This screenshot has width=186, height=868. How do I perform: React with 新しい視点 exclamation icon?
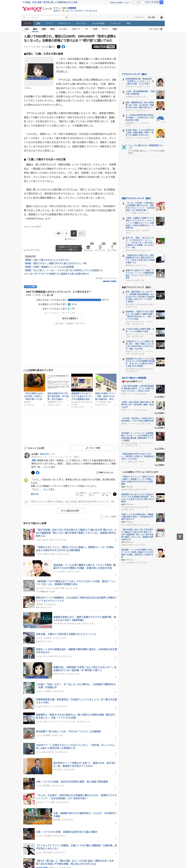point(112,247)
